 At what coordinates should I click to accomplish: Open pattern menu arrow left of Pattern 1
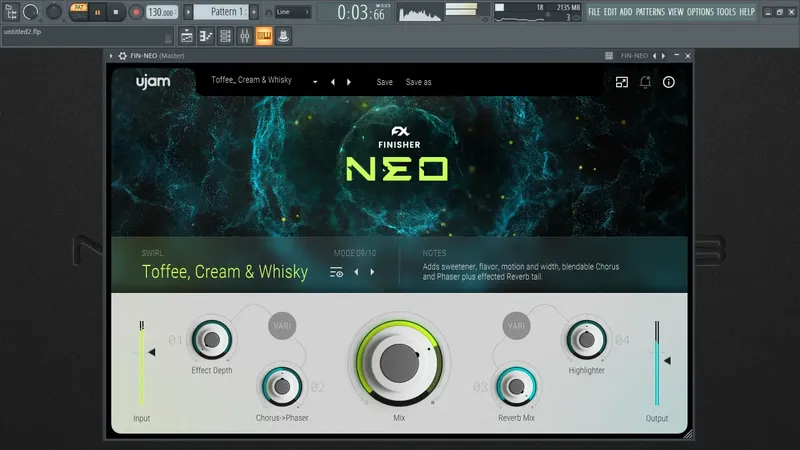pos(188,12)
